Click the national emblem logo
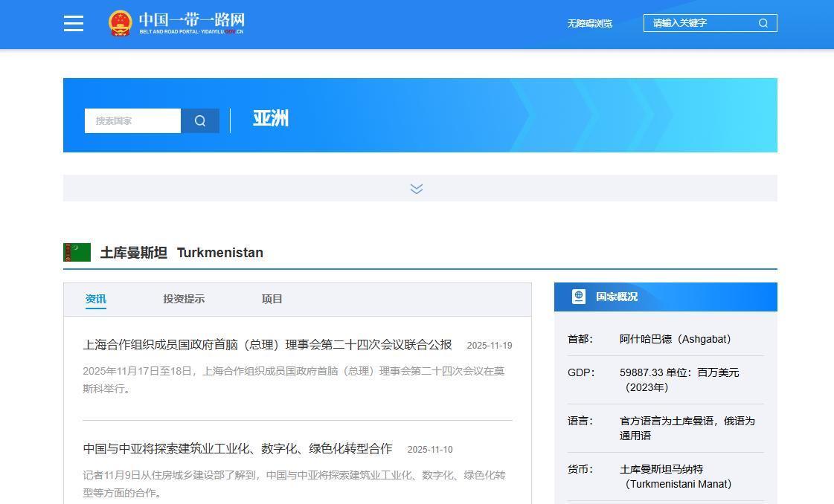The height and width of the screenshot is (504, 834). pos(120,23)
